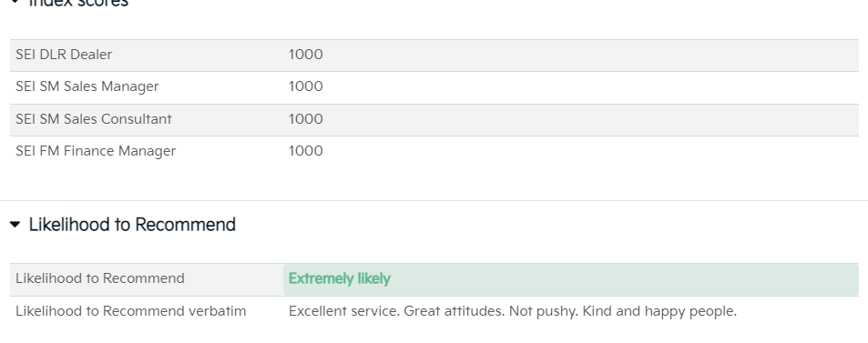Click the Likelihood to Recommend row label
The height and width of the screenshot is (343, 868).
click(x=99, y=278)
